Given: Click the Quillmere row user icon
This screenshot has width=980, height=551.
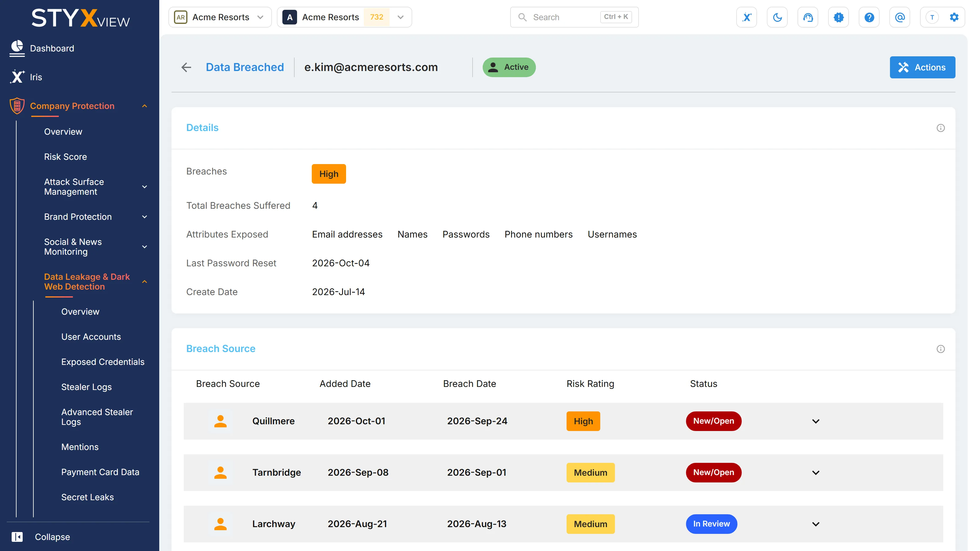Looking at the screenshot, I should pyautogui.click(x=220, y=421).
